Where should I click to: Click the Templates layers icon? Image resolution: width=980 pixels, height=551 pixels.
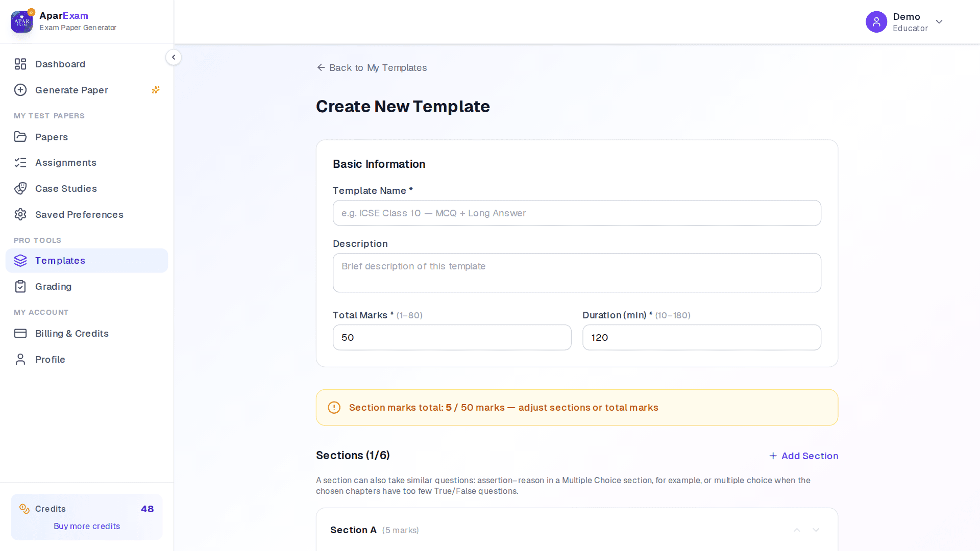[x=20, y=261]
